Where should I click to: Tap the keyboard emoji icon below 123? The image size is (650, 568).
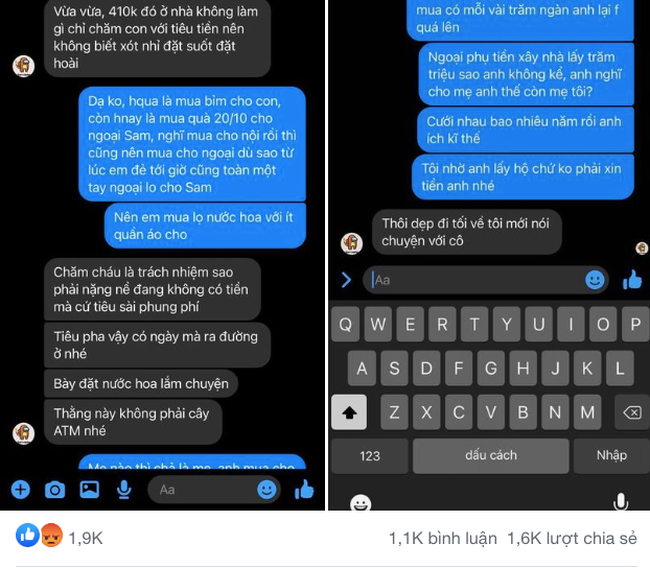[361, 502]
